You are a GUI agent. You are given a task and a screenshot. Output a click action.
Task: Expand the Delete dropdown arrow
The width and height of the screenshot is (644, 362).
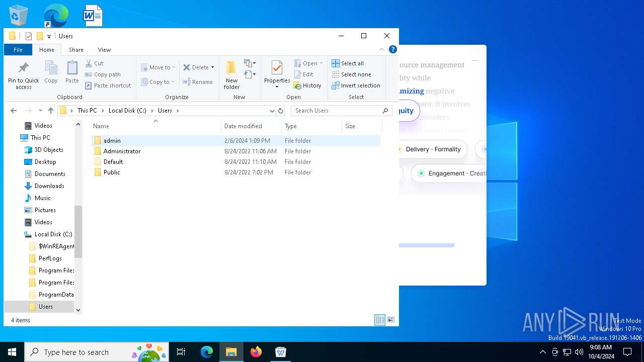(212, 67)
